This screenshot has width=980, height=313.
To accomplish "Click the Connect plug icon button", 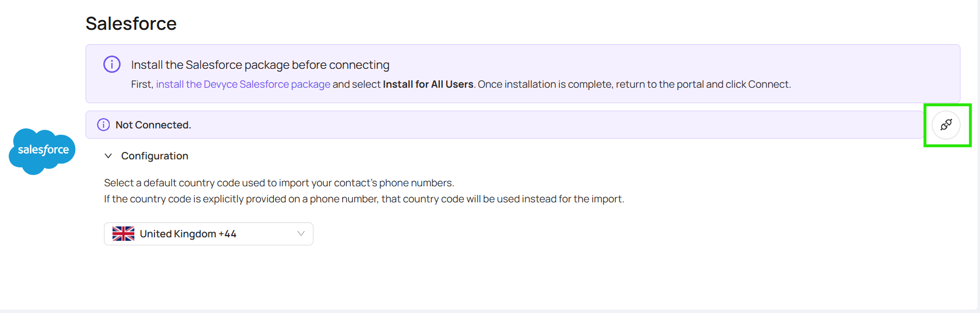I will [946, 124].
